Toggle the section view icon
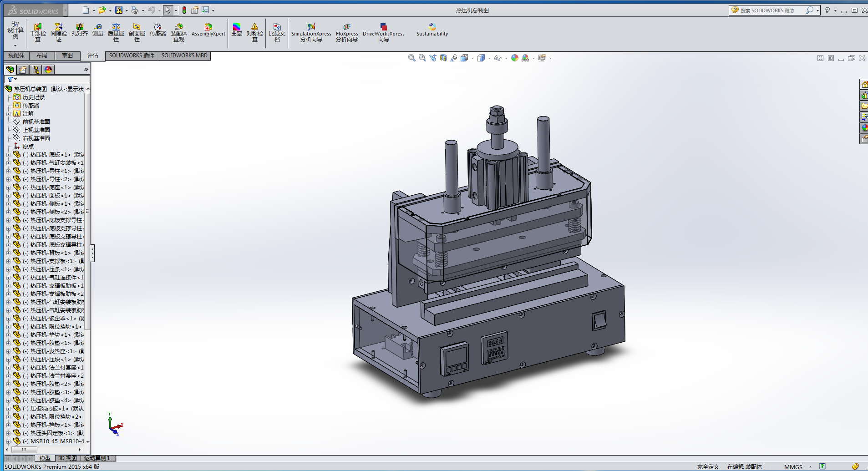 coord(443,58)
